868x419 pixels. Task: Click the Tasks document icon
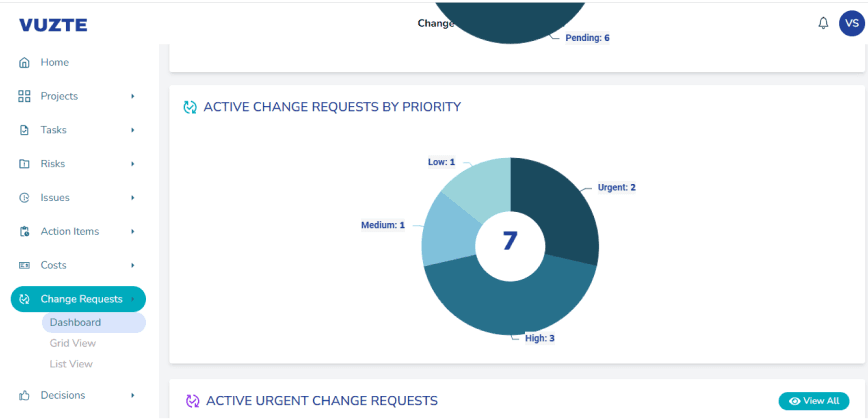(x=25, y=130)
